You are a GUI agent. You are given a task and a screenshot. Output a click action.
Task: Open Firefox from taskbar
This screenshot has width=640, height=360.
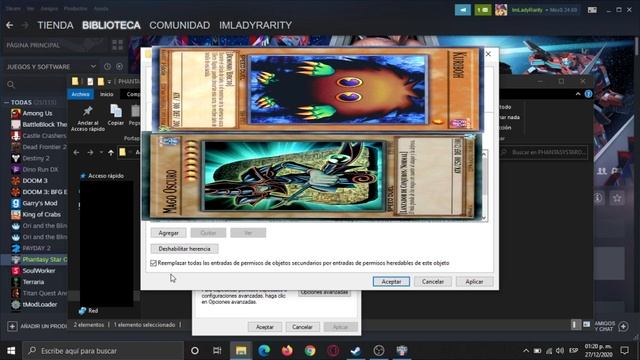tap(287, 351)
